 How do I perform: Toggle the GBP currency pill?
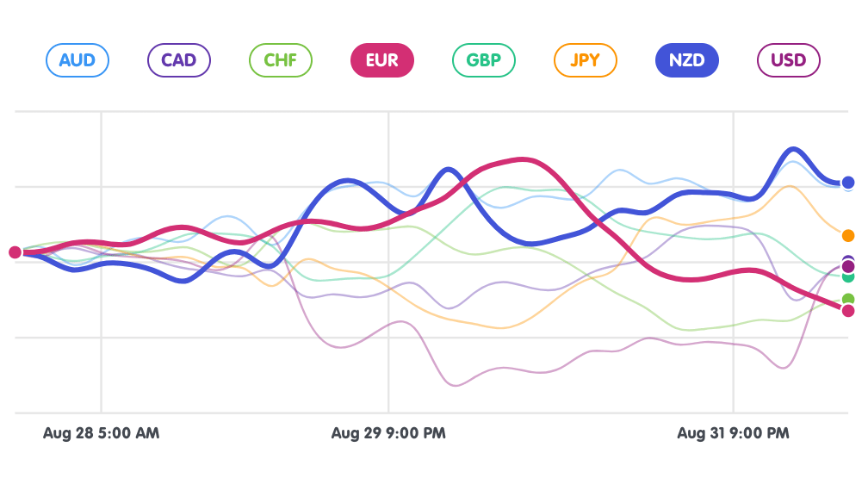[x=483, y=61]
